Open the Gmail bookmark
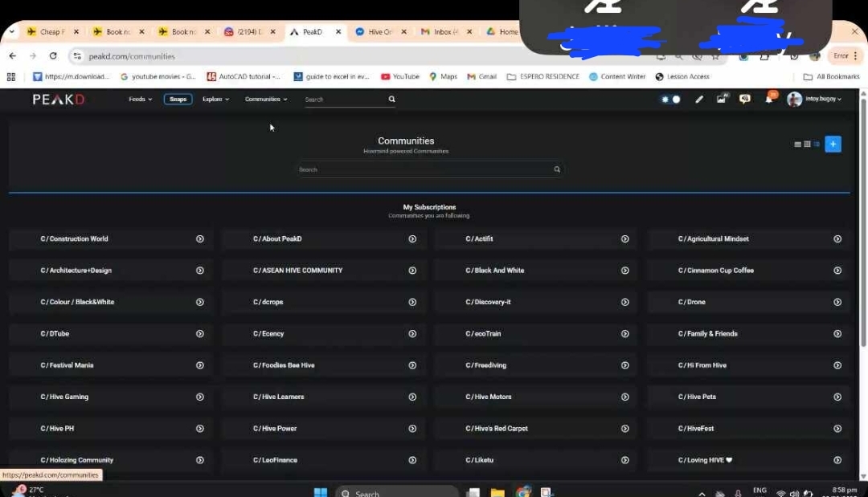The height and width of the screenshot is (497, 868). 482,76
